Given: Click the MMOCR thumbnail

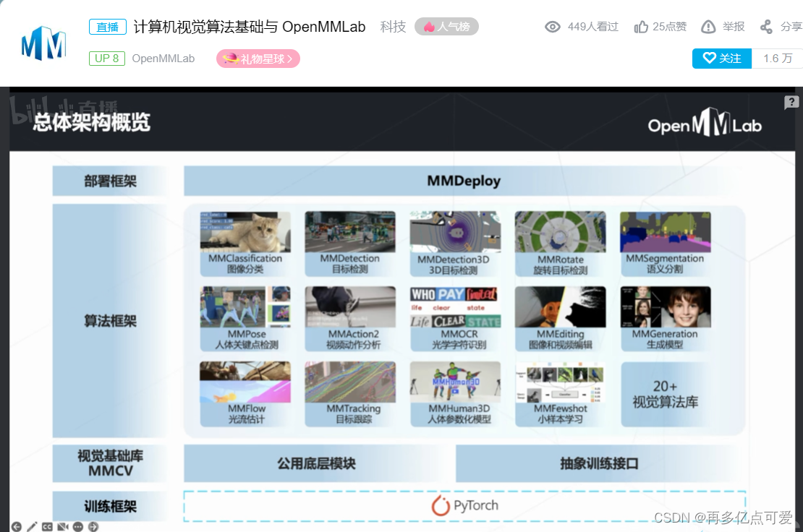Looking at the screenshot, I should click(x=455, y=307).
